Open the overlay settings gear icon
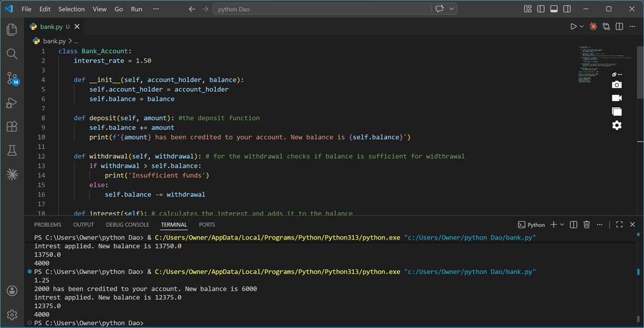The height and width of the screenshot is (328, 644). [617, 125]
